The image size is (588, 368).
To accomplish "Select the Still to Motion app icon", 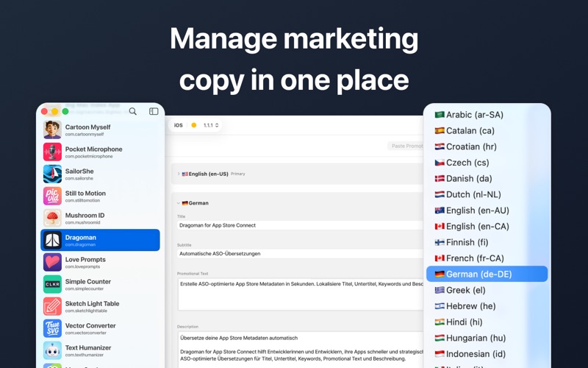I will coord(52,196).
